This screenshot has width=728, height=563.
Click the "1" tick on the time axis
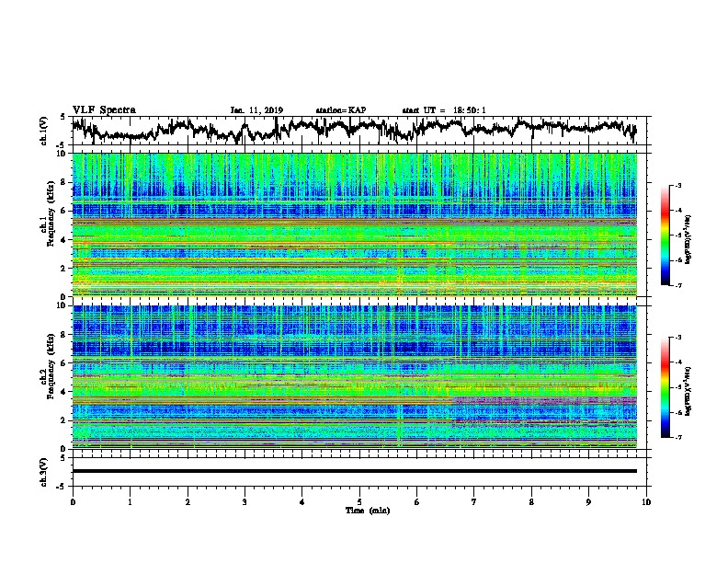[x=130, y=502]
